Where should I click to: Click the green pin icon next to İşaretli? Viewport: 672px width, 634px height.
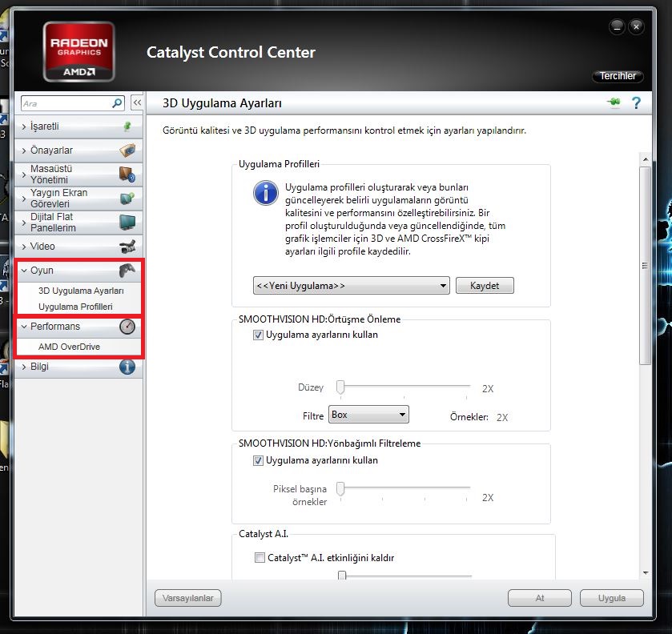127,126
